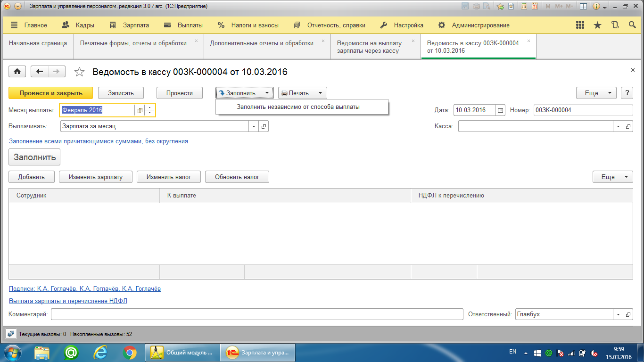Screen dimensions: 644x362
Task: Open the Заполнение всеми причитающимися суммами link
Action: [x=99, y=141]
